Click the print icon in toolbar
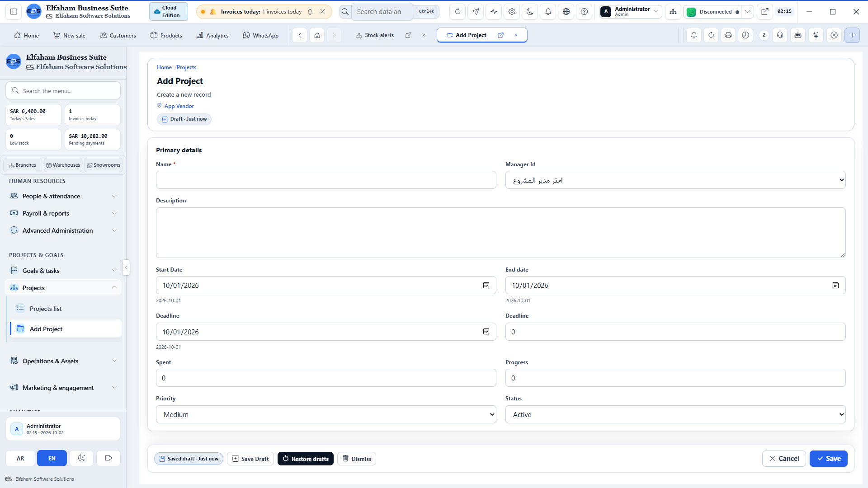The image size is (868, 488). coord(728,35)
